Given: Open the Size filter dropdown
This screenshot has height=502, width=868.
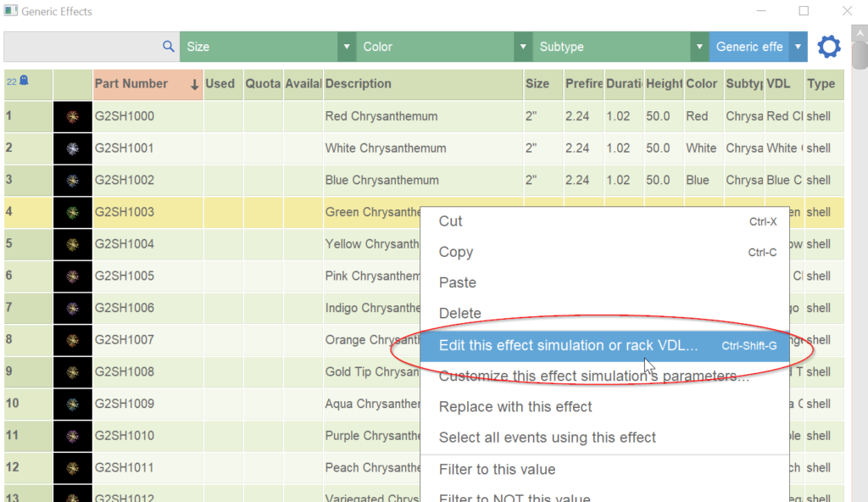Looking at the screenshot, I should (x=346, y=47).
